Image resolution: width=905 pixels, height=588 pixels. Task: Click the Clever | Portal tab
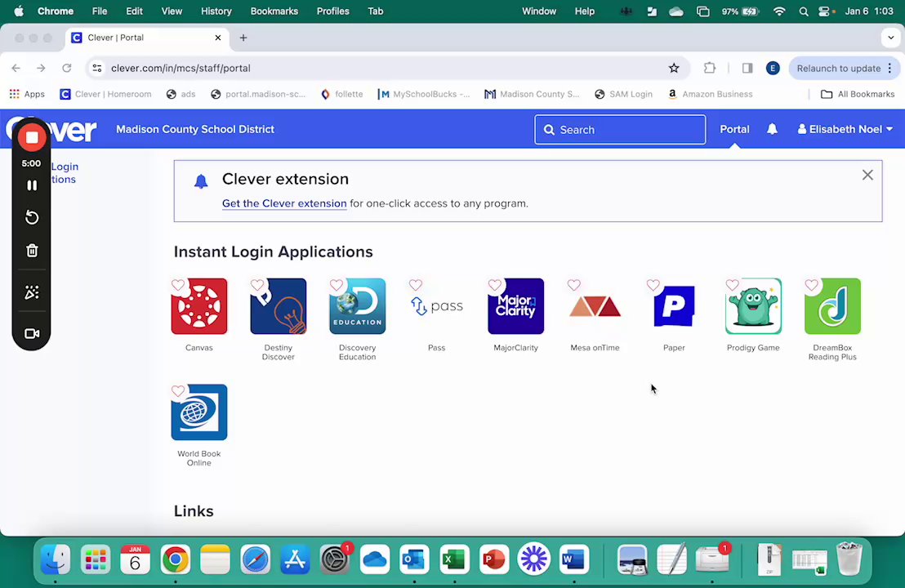(x=147, y=38)
